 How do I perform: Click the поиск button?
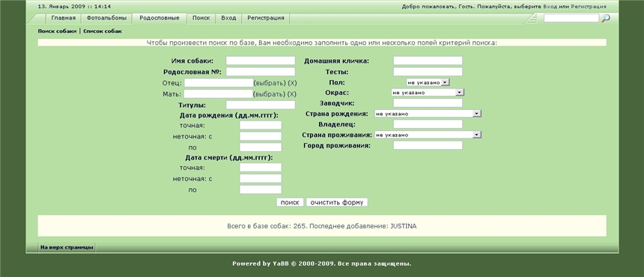click(x=290, y=202)
